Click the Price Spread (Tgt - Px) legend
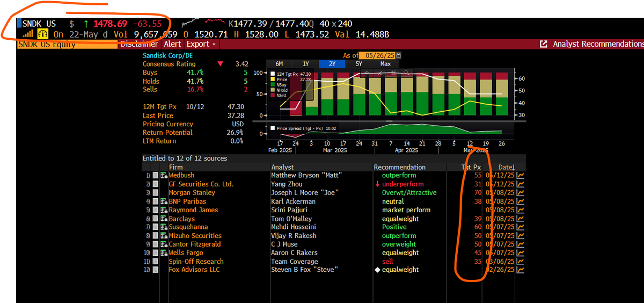The image size is (644, 303). click(x=304, y=128)
